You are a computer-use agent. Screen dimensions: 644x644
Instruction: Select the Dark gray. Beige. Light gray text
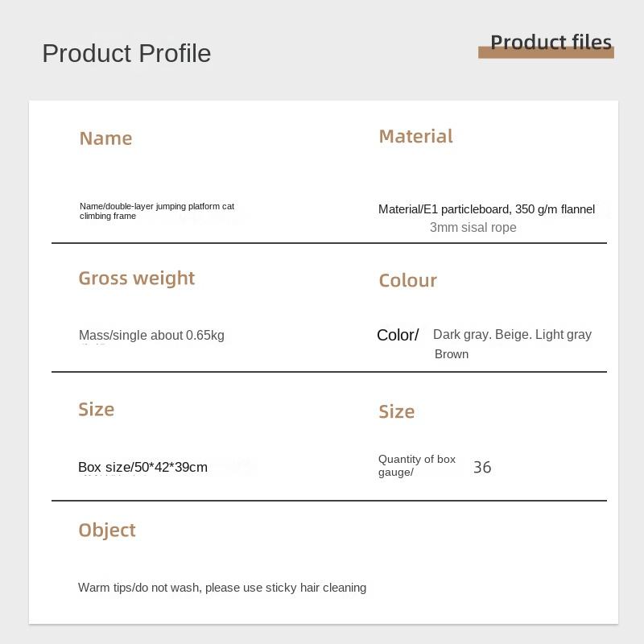click(512, 335)
